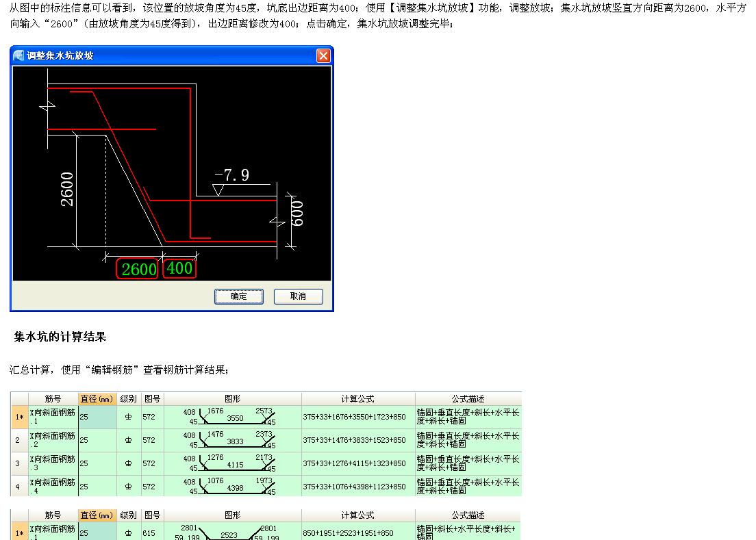756x540 pixels.
Task: Select the 400 edge distance input field
Action: 179,269
